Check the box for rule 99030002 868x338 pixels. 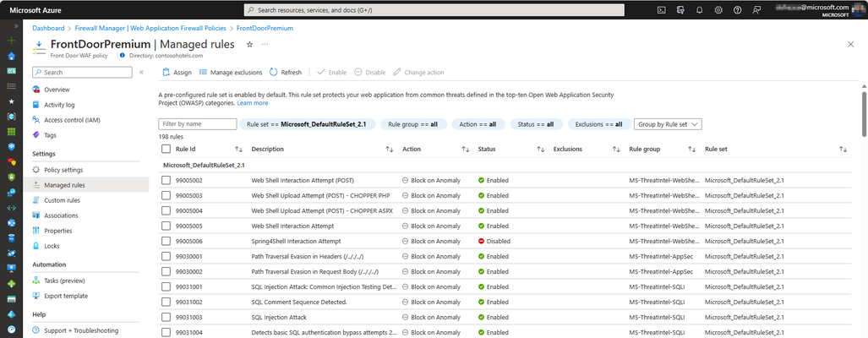pyautogui.click(x=166, y=271)
